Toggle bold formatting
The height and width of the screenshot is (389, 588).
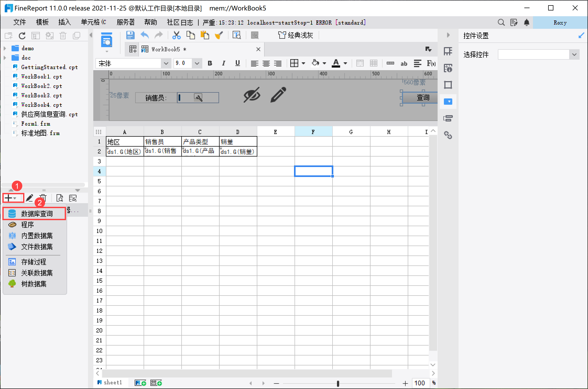[210, 63]
